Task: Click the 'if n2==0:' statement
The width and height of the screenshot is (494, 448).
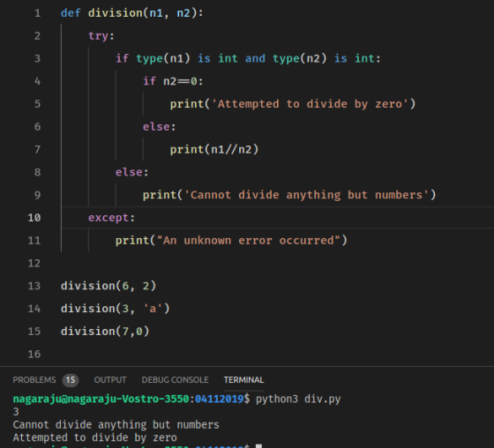Action: pyautogui.click(x=173, y=81)
